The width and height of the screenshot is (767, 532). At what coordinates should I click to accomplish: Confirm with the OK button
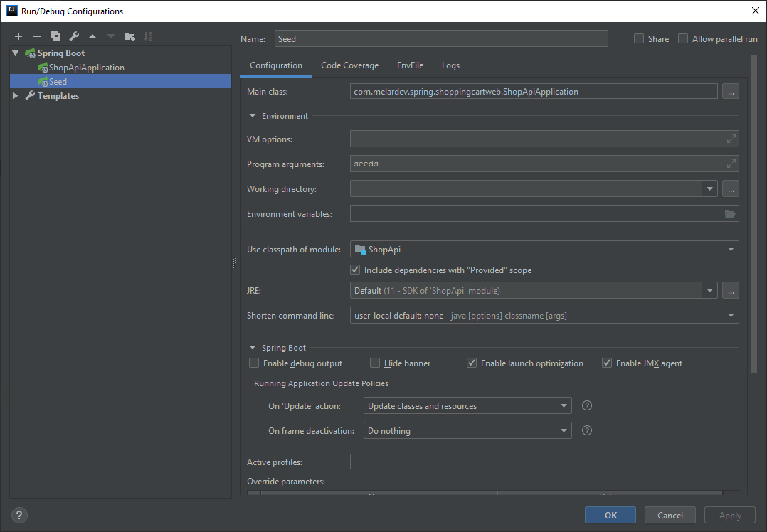coord(610,515)
